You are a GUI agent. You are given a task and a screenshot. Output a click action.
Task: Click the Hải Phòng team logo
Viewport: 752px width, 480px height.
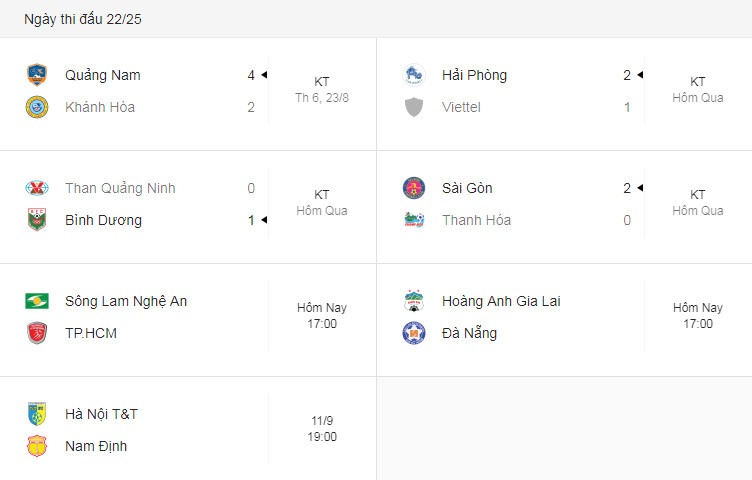414,75
